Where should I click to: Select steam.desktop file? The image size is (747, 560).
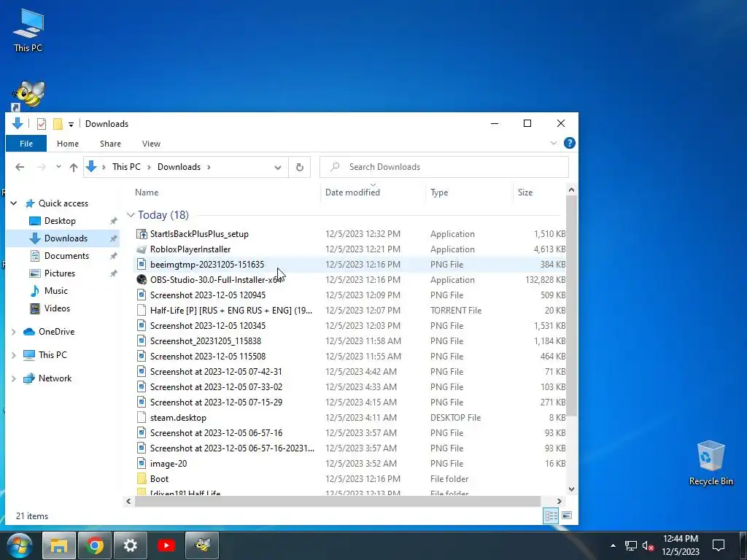coord(178,418)
